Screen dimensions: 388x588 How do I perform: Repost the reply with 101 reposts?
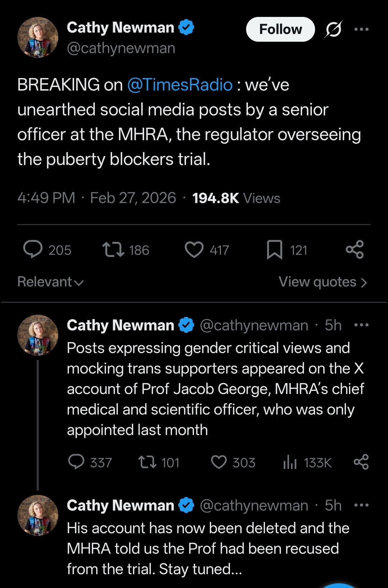coord(147,462)
